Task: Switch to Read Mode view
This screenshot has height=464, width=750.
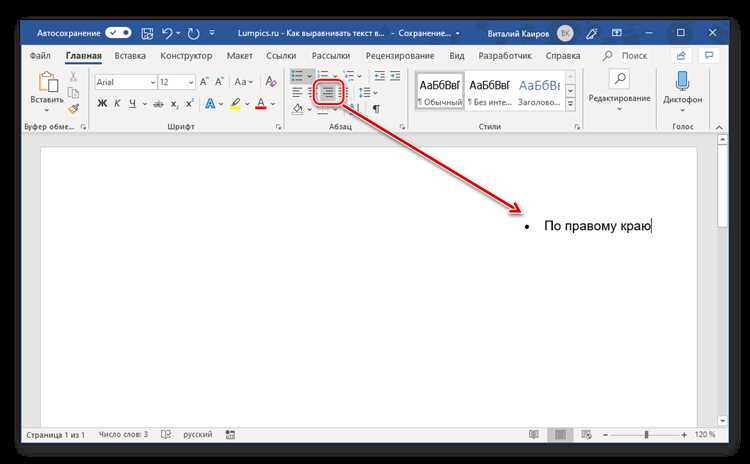Action: click(x=534, y=434)
